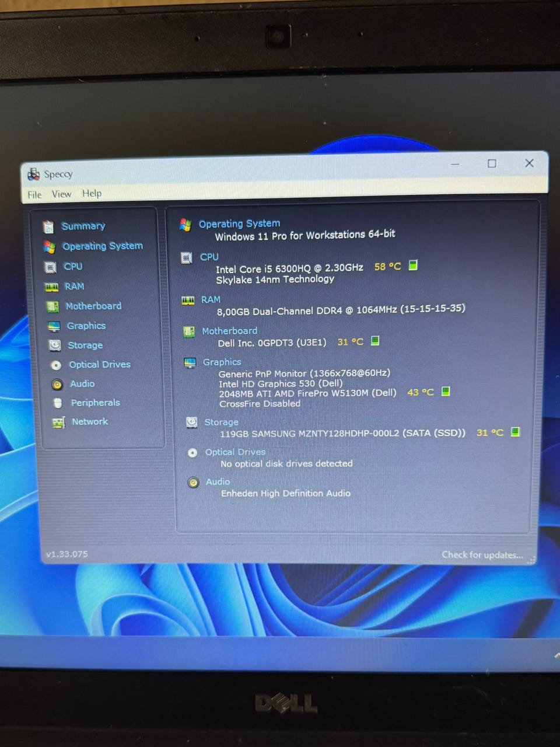The image size is (560, 747).
Task: Select the CPU chip icon in sidebar
Action: (x=51, y=267)
